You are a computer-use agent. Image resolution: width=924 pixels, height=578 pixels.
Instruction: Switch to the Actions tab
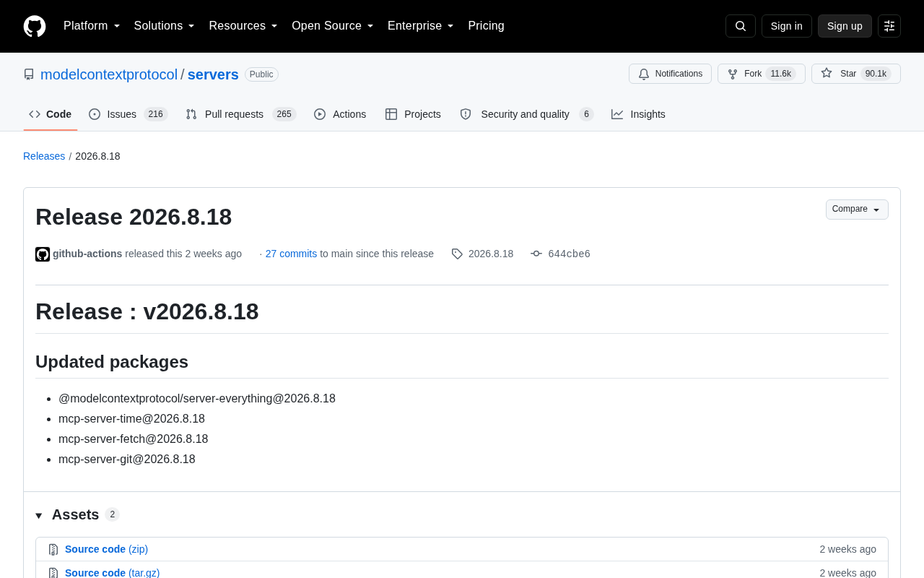[x=340, y=114]
